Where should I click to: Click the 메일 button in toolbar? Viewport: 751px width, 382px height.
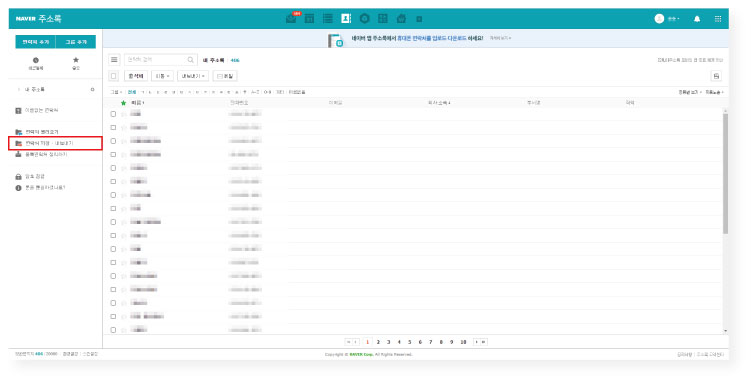225,76
